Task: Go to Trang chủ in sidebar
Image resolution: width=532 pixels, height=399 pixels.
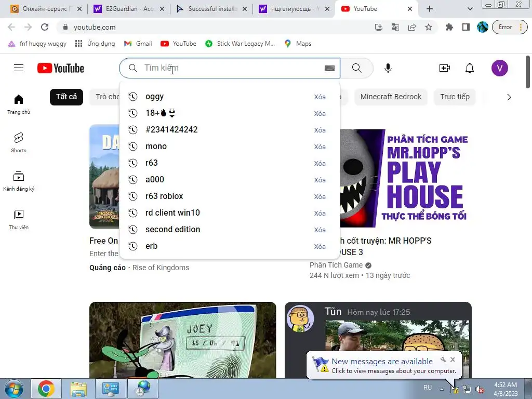Action: pyautogui.click(x=19, y=104)
